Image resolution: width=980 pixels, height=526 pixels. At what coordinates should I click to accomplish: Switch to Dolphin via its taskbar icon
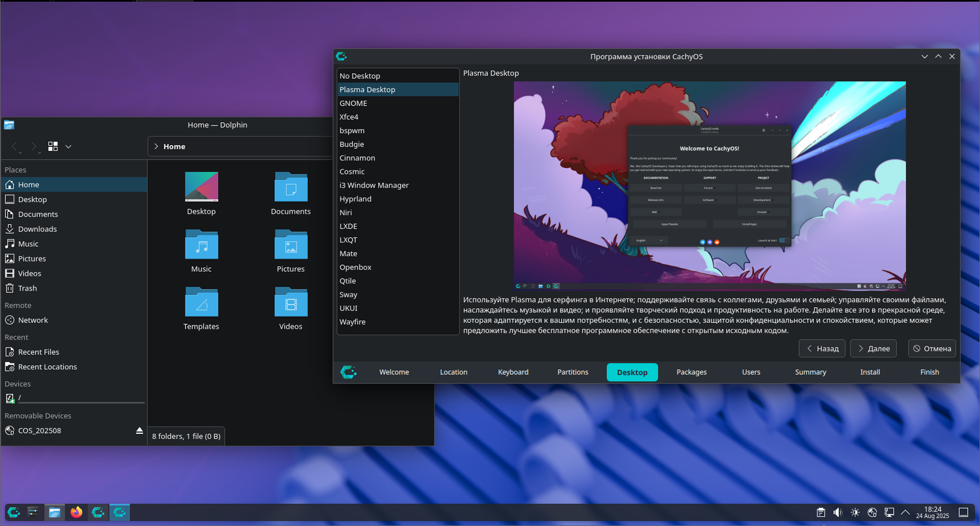click(55, 512)
